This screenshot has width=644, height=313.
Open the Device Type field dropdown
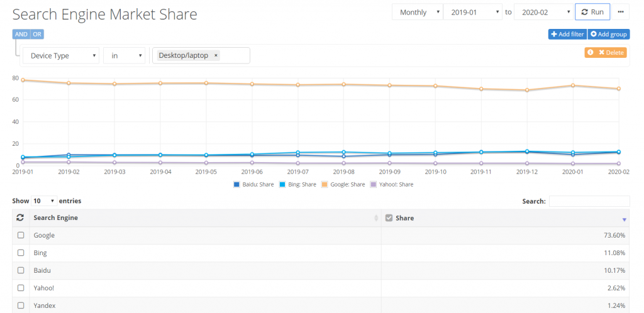pos(61,55)
